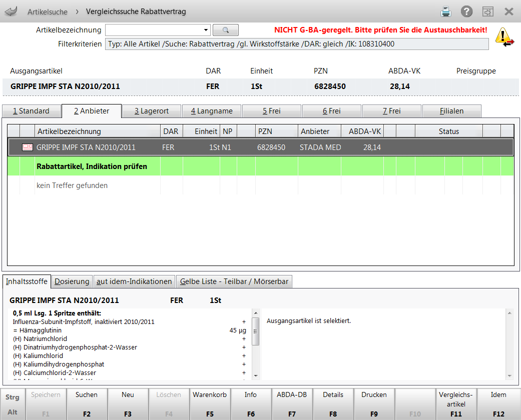Click the STADA MED Anbieter cell
Image resolution: width=521 pixels, height=420 pixels.
(320, 147)
